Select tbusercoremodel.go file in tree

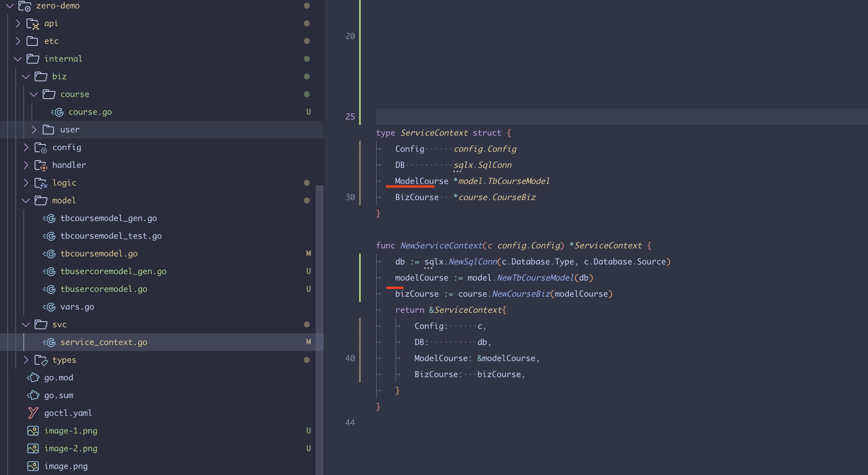point(103,289)
